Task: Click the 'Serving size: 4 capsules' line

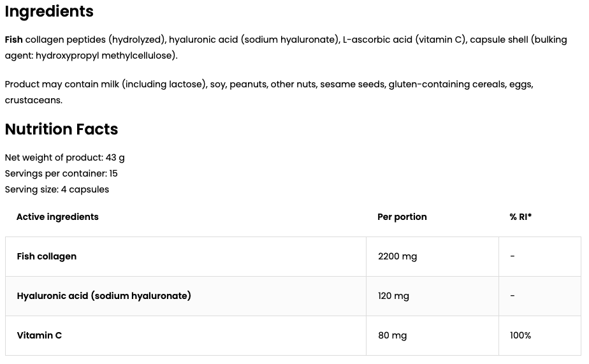Action: point(57,189)
